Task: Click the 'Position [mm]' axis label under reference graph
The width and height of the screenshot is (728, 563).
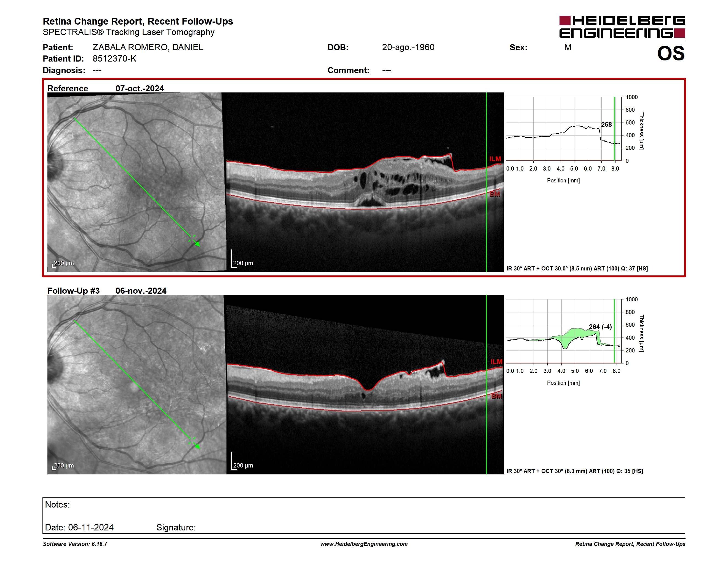Action: point(563,180)
